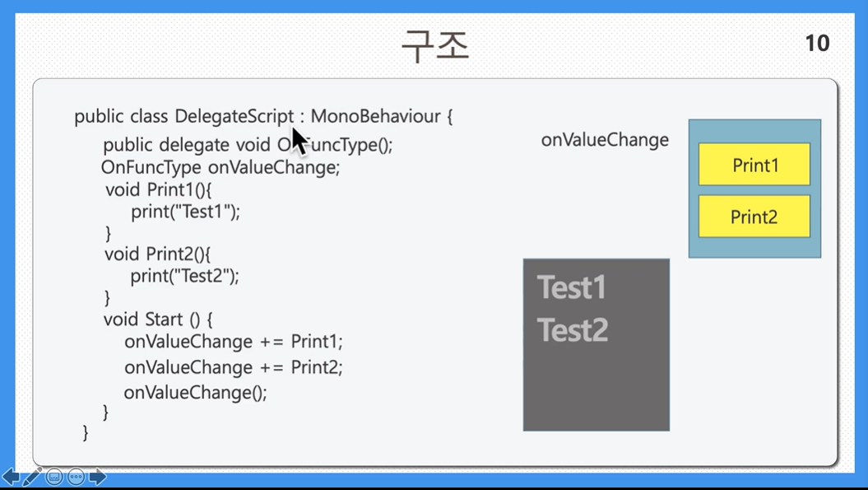Image resolution: width=868 pixels, height=490 pixels.
Task: Select the onValueChange label beside blue box
Action: [x=605, y=140]
